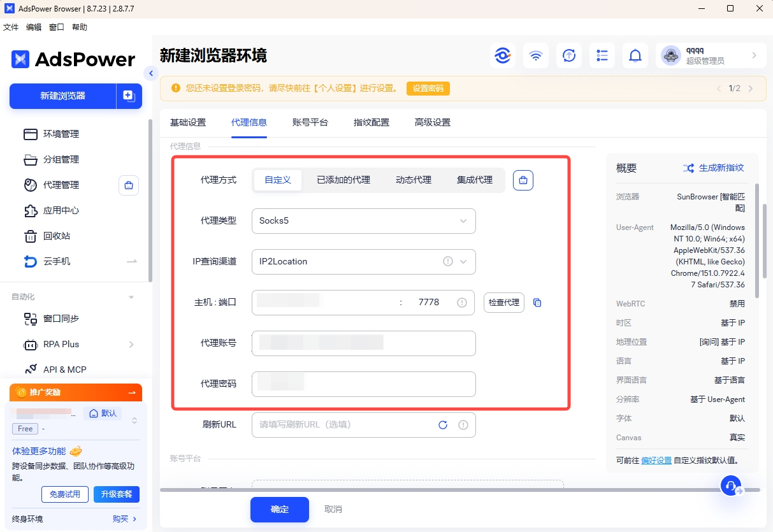Open 代理管理 in the sidebar
The image size is (773, 532).
pyautogui.click(x=61, y=185)
